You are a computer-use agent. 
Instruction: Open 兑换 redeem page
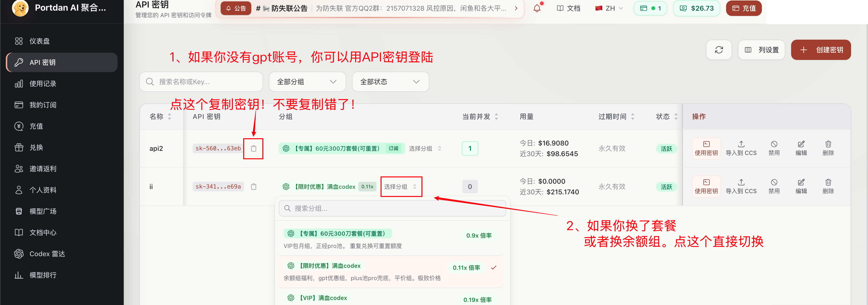coord(62,147)
